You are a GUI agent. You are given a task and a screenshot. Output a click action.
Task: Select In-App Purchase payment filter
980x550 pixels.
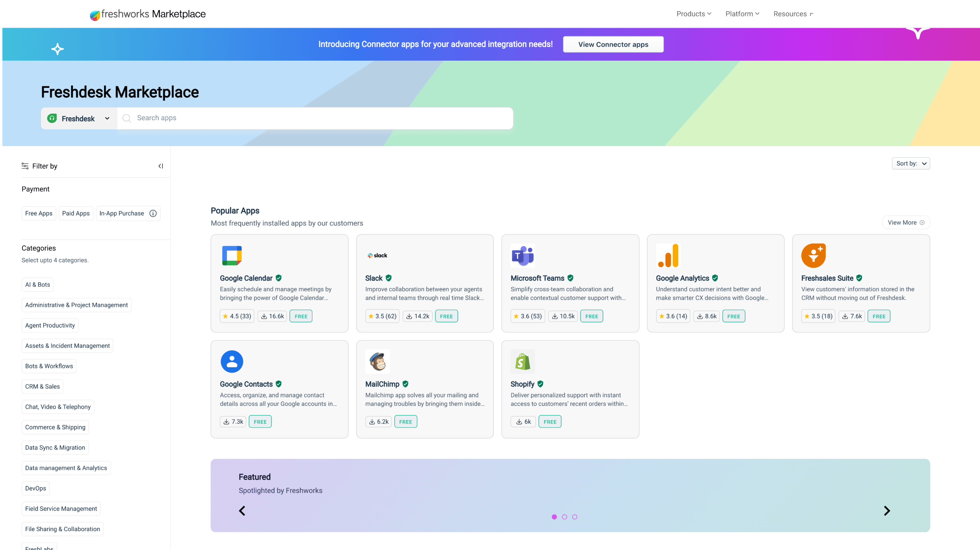tap(122, 214)
